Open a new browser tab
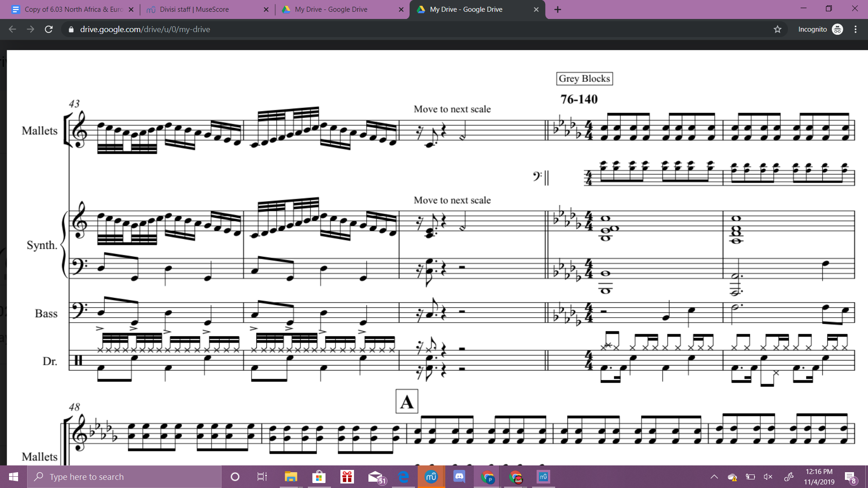Screen dimensions: 868x488 (x=558, y=9)
